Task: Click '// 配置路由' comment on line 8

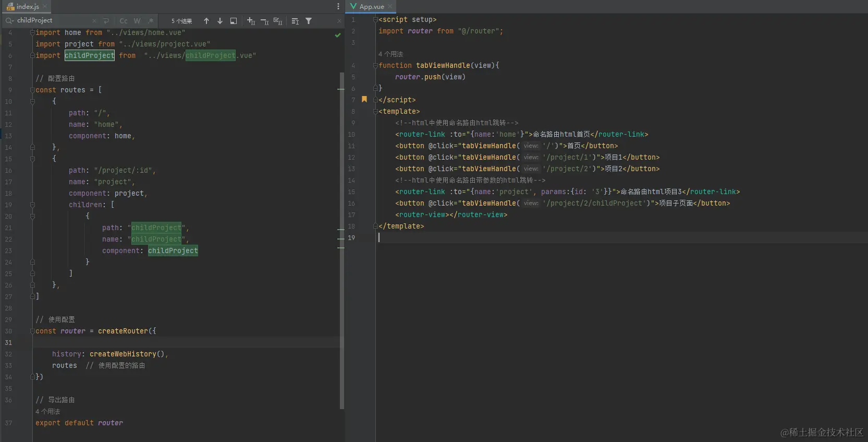Action: tap(55, 78)
